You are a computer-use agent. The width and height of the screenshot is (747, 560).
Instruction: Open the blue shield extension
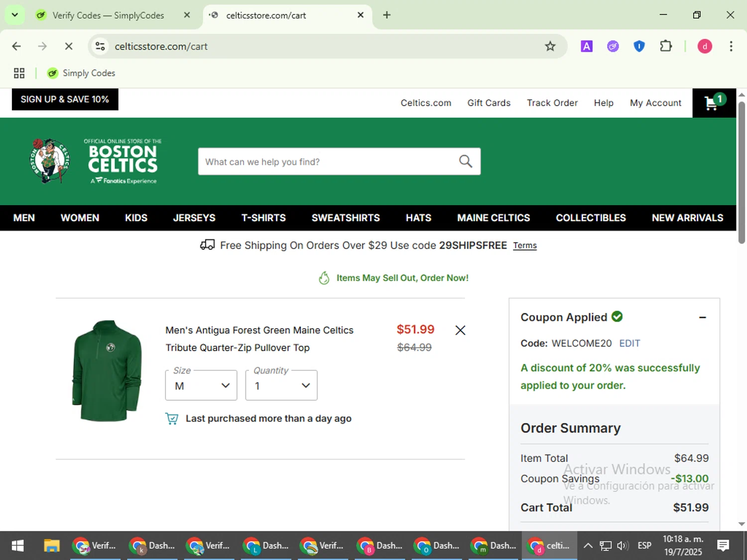pyautogui.click(x=639, y=46)
